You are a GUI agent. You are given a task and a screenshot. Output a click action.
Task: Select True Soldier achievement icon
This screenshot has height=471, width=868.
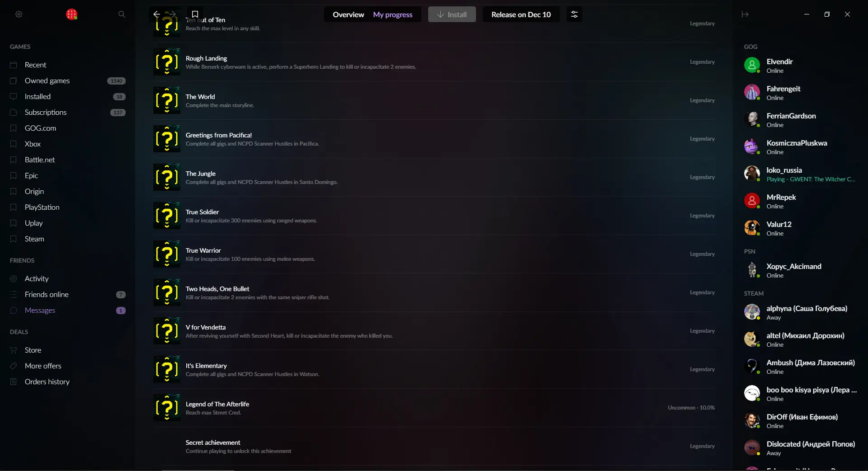pyautogui.click(x=167, y=216)
